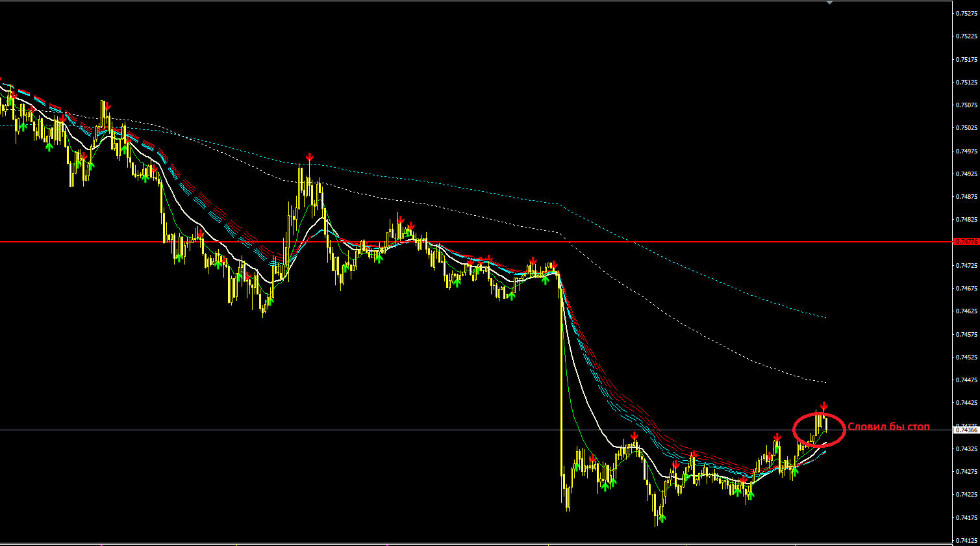The height and width of the screenshot is (546, 980).
Task: Click price scale value 0.74725
Action: tap(966, 266)
